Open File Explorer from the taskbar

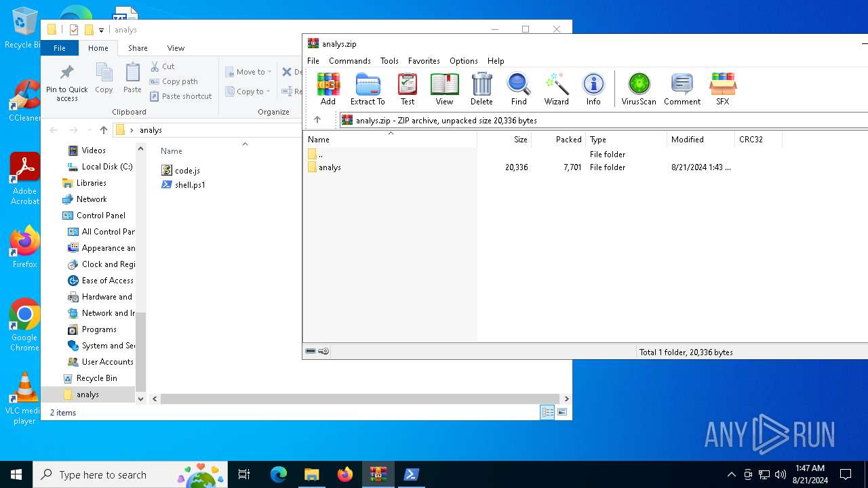click(311, 474)
